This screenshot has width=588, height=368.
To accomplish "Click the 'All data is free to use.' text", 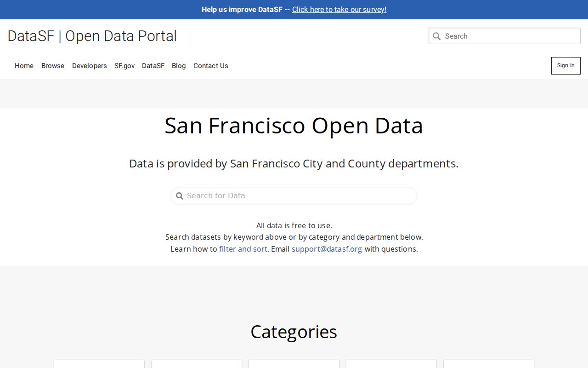I will point(294,225).
